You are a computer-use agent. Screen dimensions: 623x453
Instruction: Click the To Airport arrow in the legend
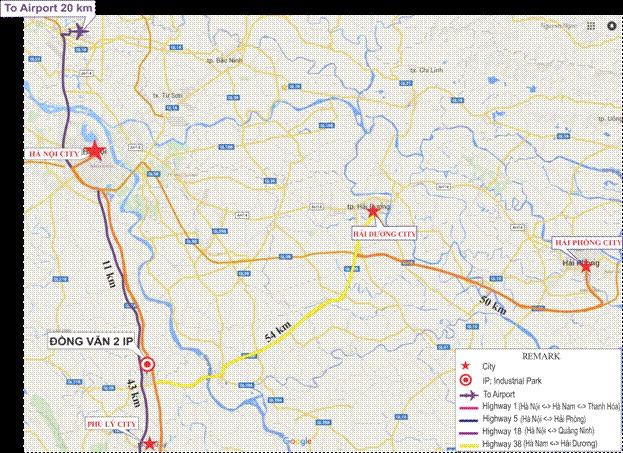pos(468,394)
